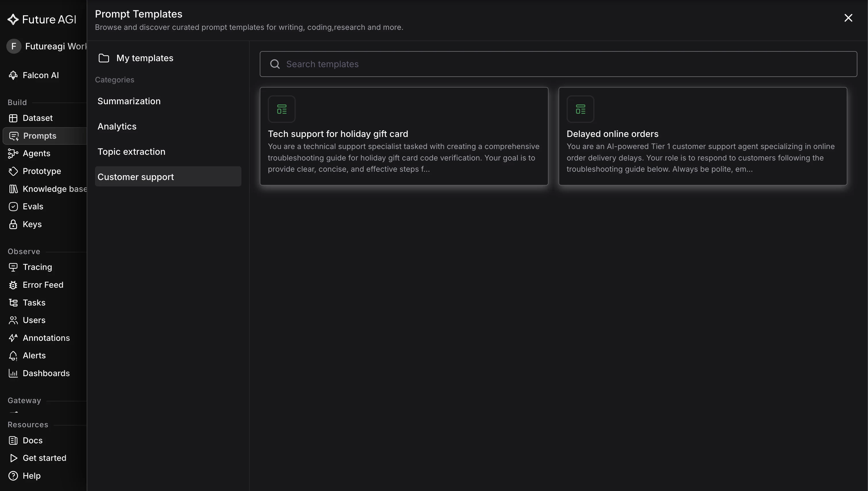Click the Docs document icon

[x=13, y=440]
